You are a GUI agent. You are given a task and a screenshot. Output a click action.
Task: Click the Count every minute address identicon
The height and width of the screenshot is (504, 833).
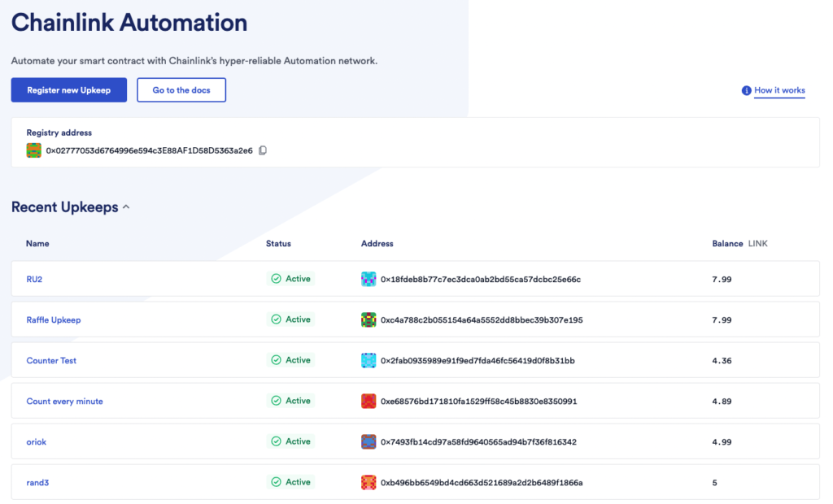(x=369, y=401)
